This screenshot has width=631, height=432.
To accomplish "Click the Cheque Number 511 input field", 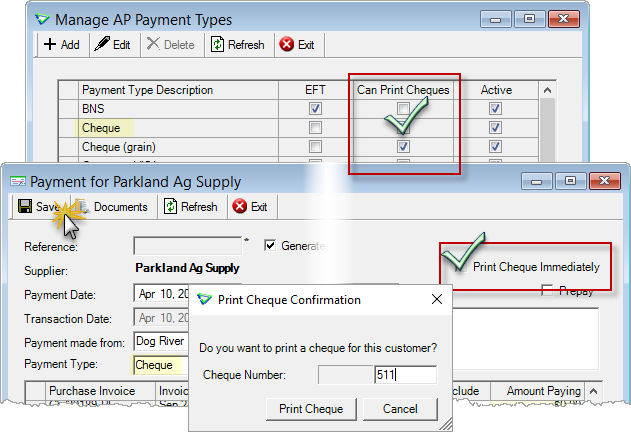I will click(x=405, y=375).
